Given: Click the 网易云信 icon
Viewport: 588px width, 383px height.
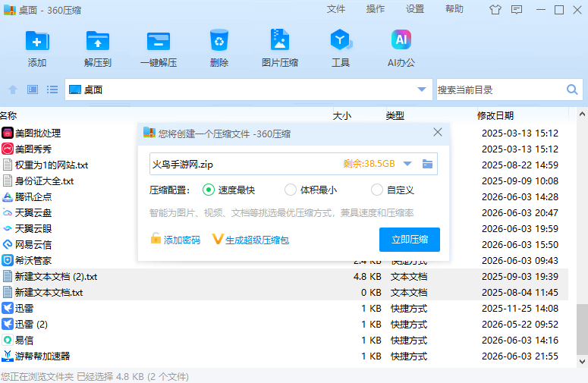Looking at the screenshot, I should coord(8,245).
